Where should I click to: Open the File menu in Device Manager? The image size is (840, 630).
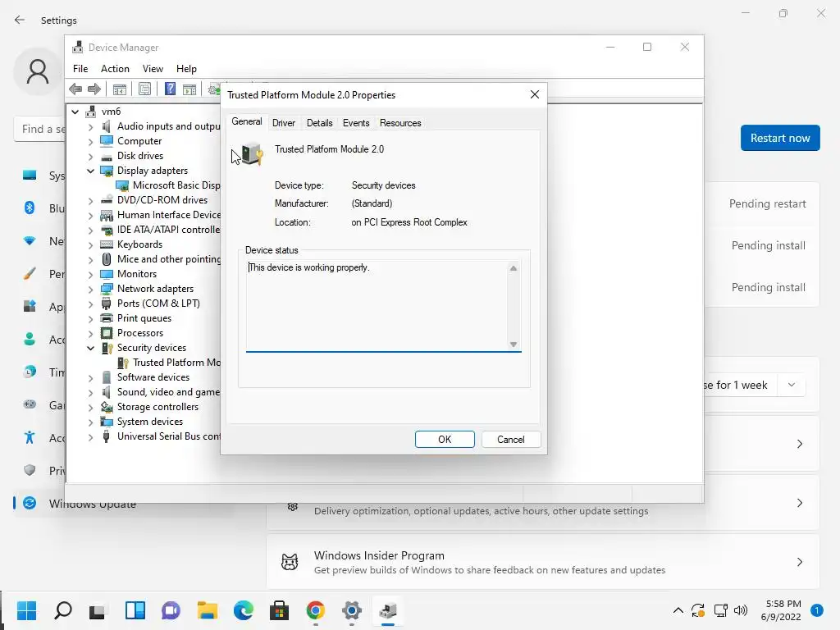80,69
